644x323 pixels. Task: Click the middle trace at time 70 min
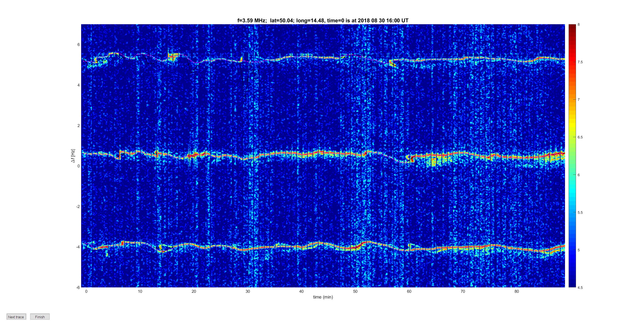click(463, 153)
